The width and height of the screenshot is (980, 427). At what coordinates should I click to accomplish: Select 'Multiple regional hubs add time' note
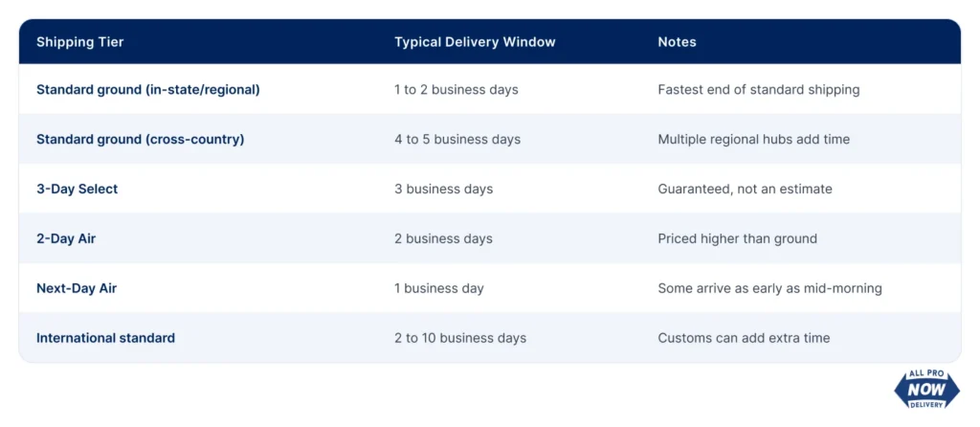[x=754, y=139]
